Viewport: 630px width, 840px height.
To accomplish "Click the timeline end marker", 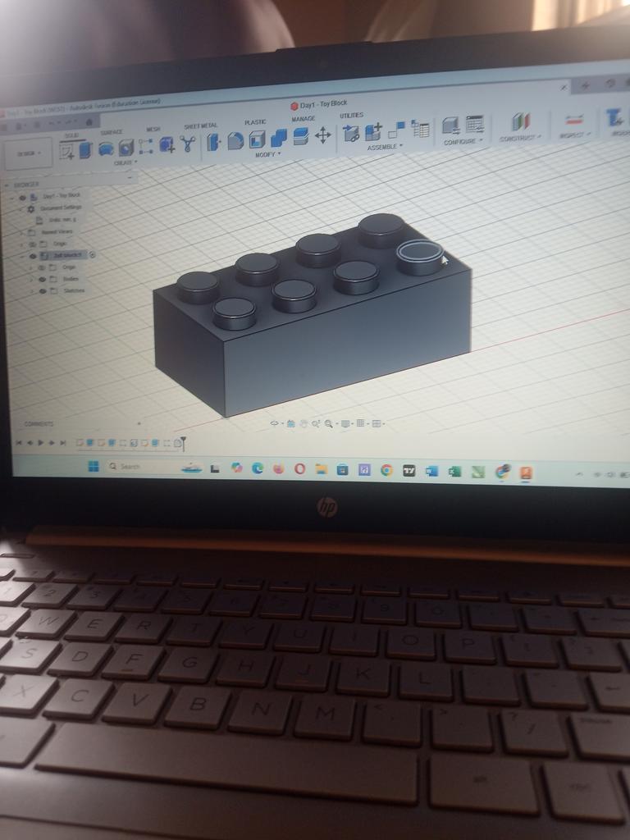I will [x=183, y=443].
